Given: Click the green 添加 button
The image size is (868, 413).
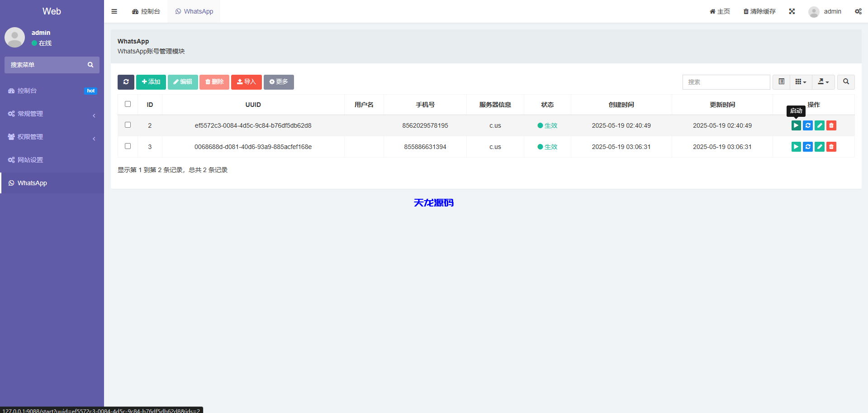Looking at the screenshot, I should tap(151, 82).
